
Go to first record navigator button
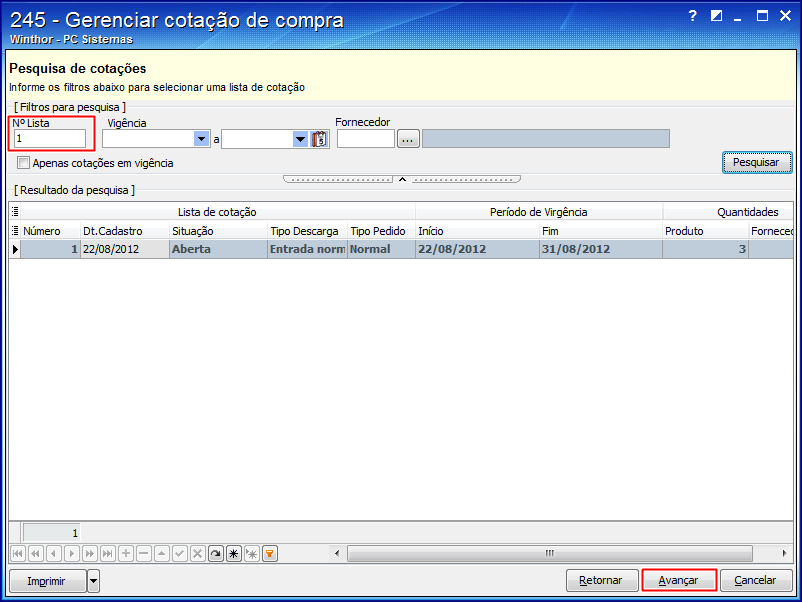point(18,553)
